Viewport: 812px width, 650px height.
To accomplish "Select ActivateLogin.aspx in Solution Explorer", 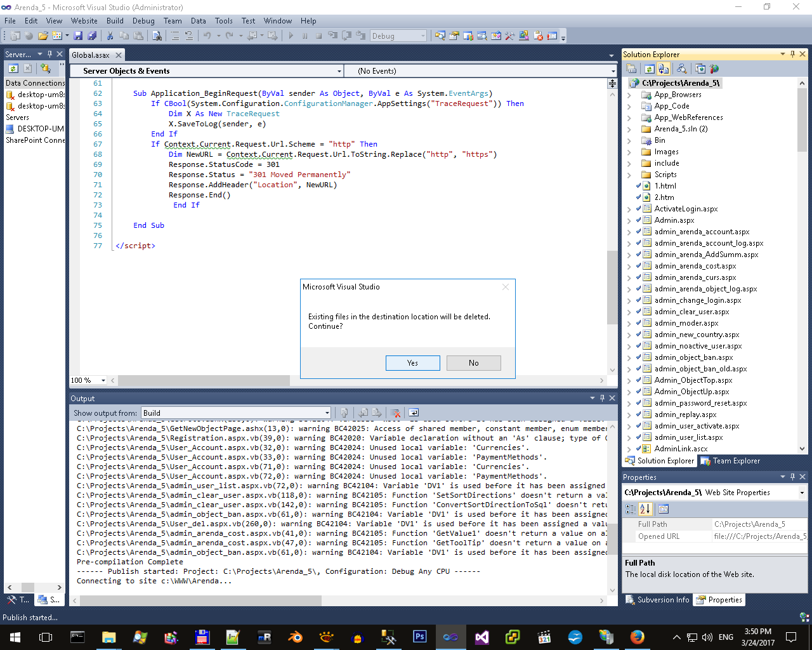I will (x=686, y=209).
